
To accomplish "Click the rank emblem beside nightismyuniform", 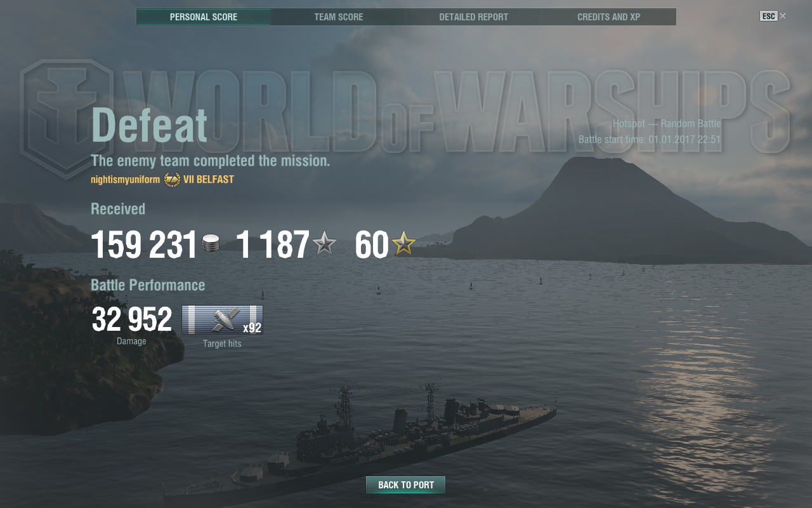I will tap(172, 180).
